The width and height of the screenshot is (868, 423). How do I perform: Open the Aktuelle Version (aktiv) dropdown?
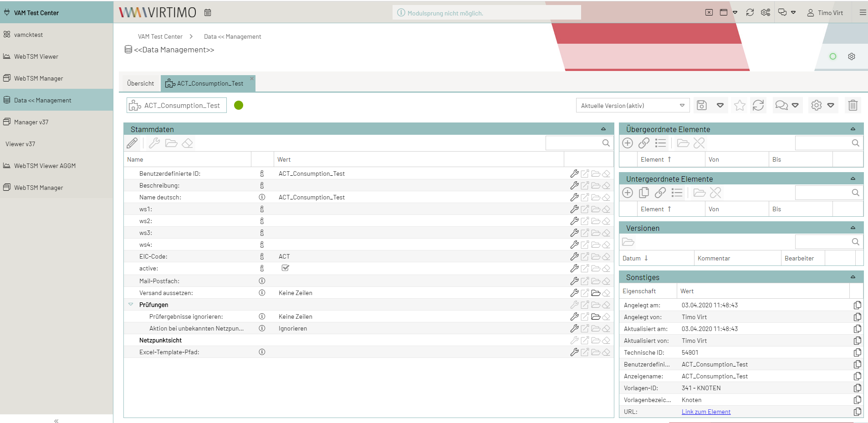point(633,106)
